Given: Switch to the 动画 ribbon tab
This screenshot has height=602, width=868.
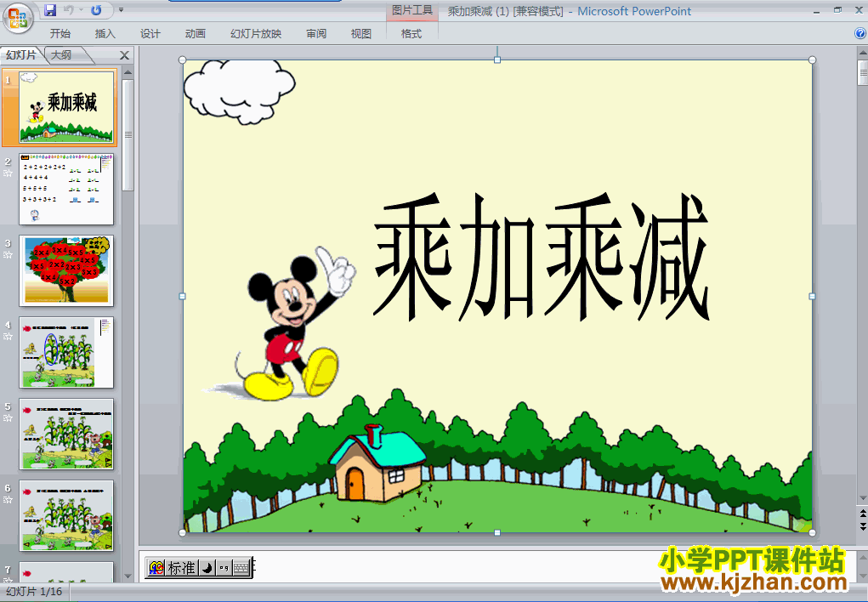Looking at the screenshot, I should point(195,34).
